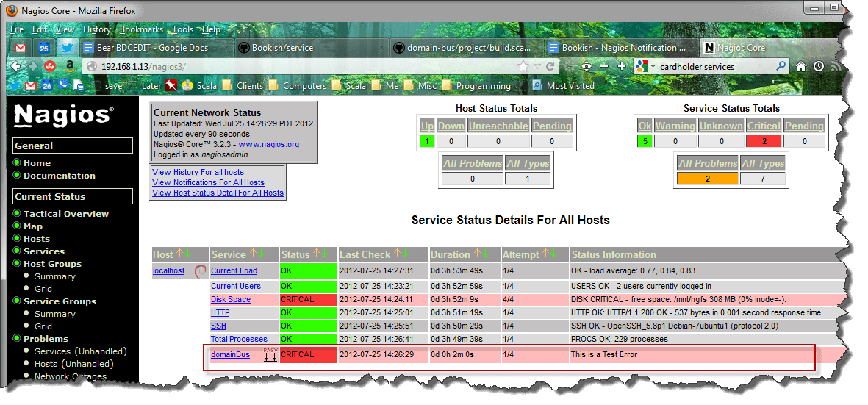The image size is (868, 405).
Task: Open the pinned Google Calendar tab
Action: point(45,48)
